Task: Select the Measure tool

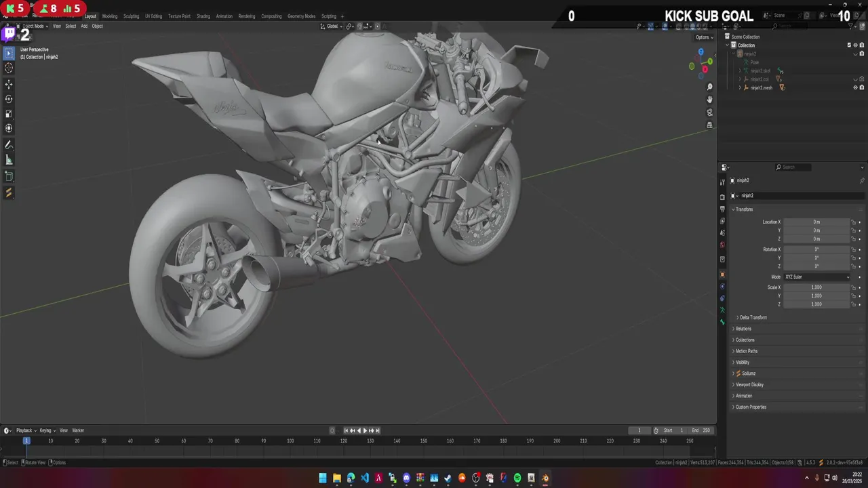Action: [9, 160]
